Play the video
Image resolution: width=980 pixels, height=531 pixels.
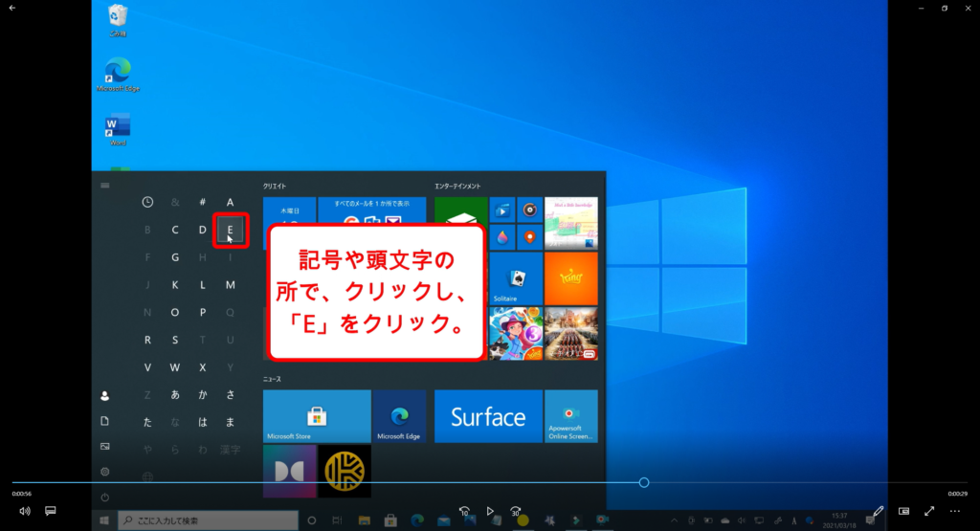[490, 511]
